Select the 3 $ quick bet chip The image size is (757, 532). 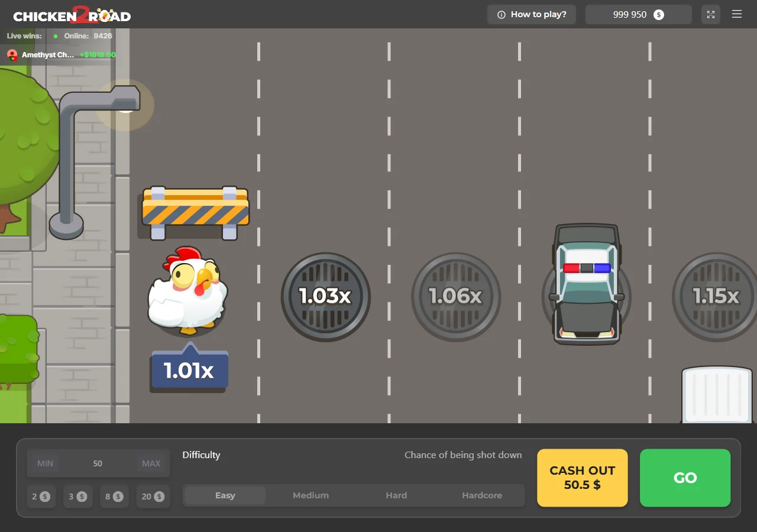78,497
